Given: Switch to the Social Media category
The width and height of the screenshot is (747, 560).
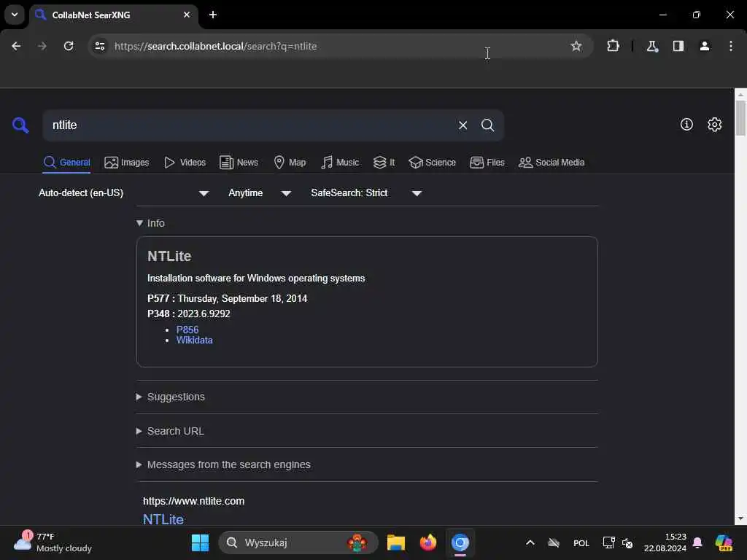Looking at the screenshot, I should [x=551, y=163].
